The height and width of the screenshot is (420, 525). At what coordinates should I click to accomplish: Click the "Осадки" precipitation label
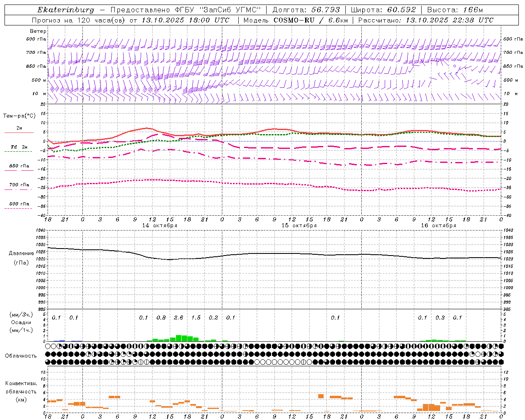coord(21,322)
